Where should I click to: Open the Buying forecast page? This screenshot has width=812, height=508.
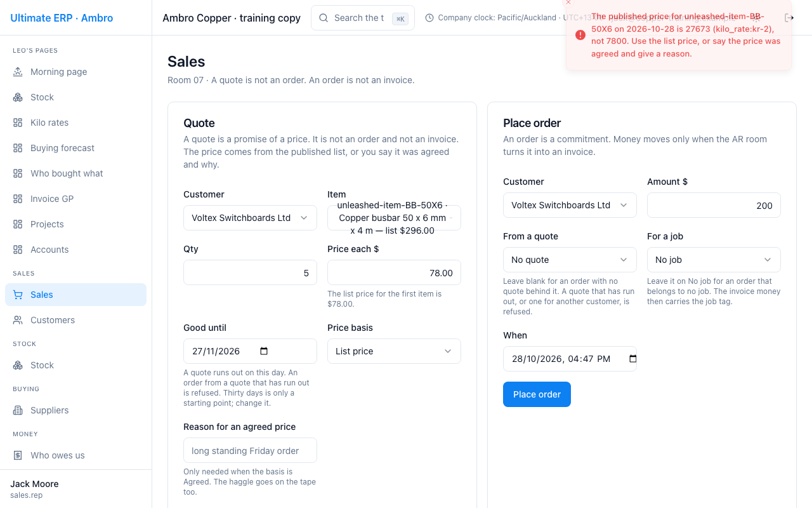pos(76,148)
